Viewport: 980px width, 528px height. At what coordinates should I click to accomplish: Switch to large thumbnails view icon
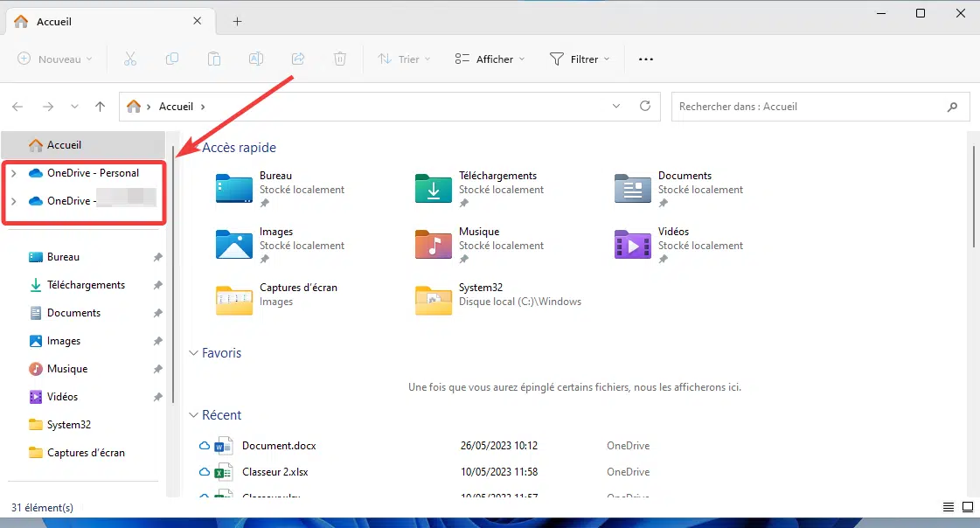[968, 507]
